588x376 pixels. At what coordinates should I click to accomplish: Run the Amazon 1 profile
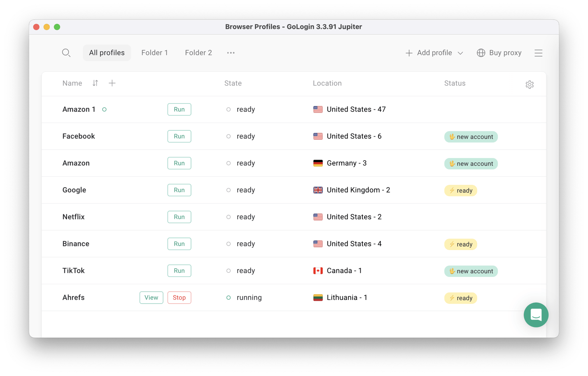coord(179,109)
